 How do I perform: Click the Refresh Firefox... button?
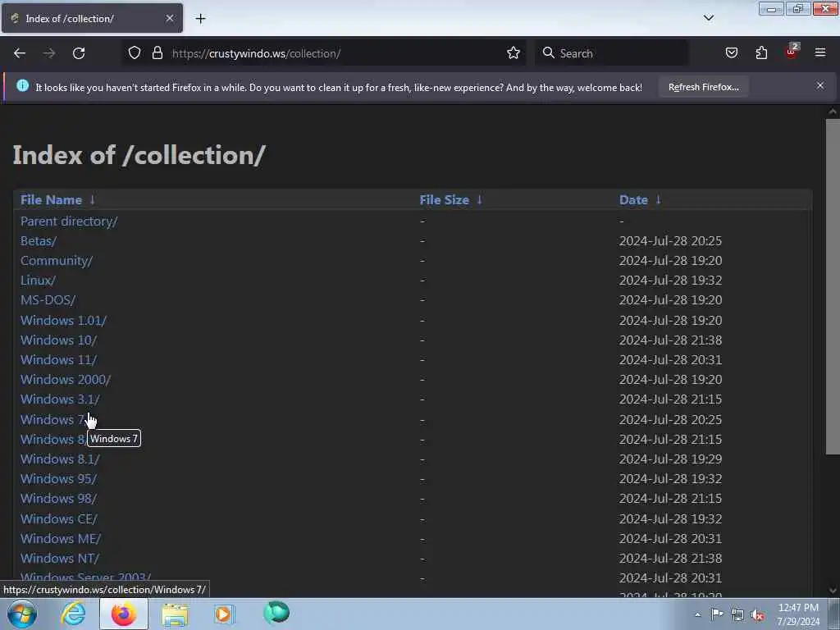pyautogui.click(x=703, y=87)
